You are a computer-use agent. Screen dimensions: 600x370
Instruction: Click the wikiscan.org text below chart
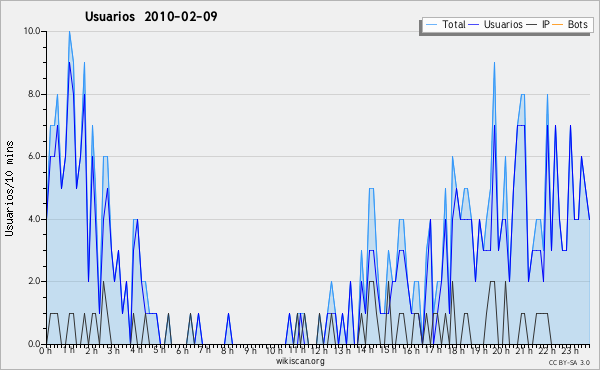point(300,361)
